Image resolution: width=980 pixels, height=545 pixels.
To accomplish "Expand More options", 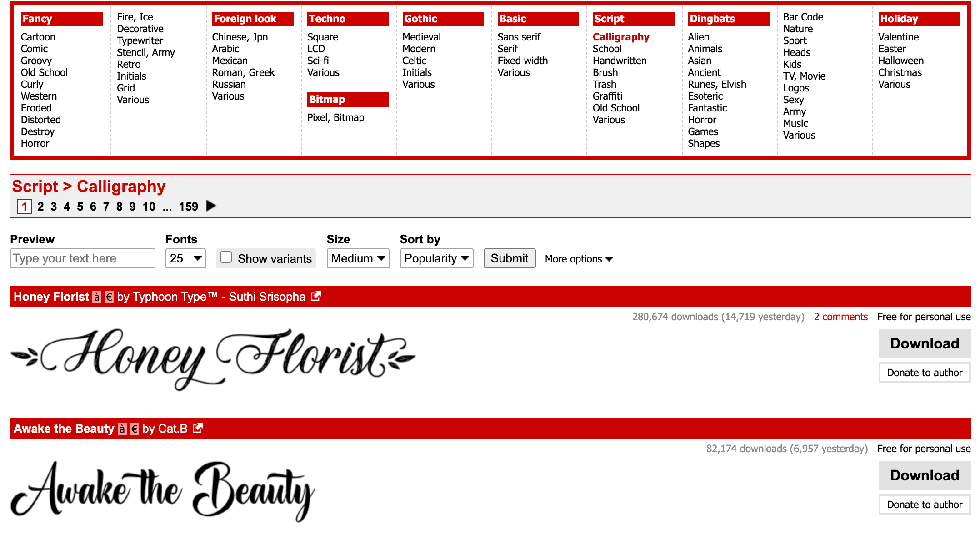I will click(579, 259).
